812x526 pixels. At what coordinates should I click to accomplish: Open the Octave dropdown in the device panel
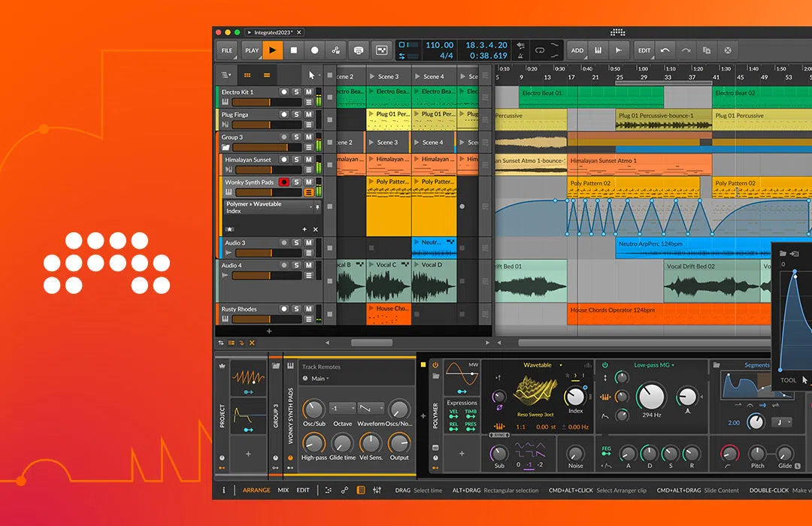tap(342, 408)
